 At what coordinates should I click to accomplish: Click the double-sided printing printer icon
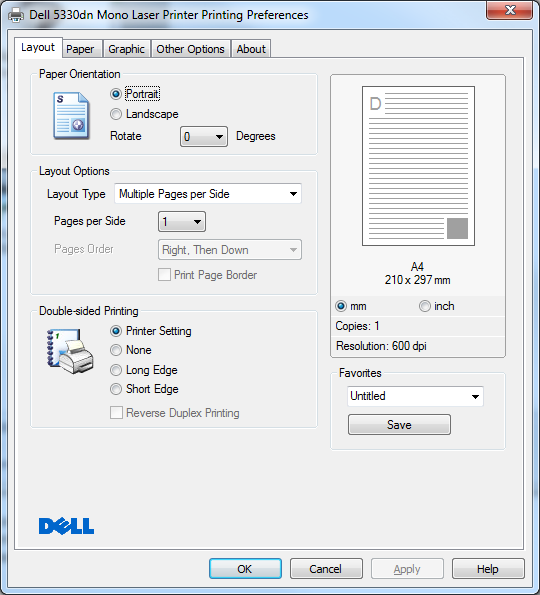70,351
